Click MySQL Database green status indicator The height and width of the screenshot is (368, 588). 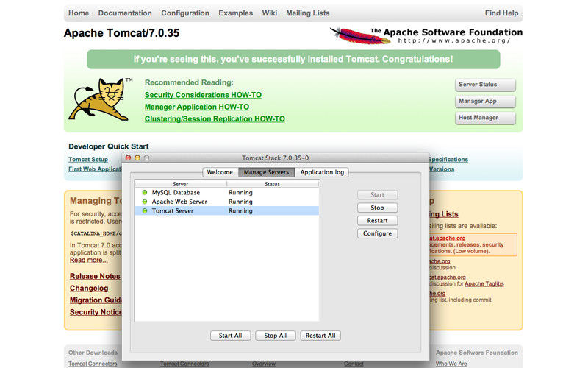pos(145,192)
